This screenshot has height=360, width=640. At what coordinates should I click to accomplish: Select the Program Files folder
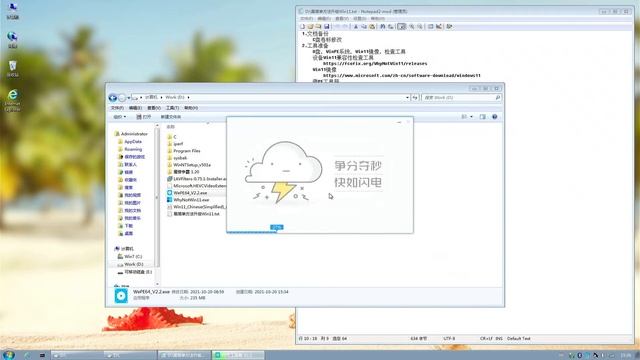coord(184,151)
